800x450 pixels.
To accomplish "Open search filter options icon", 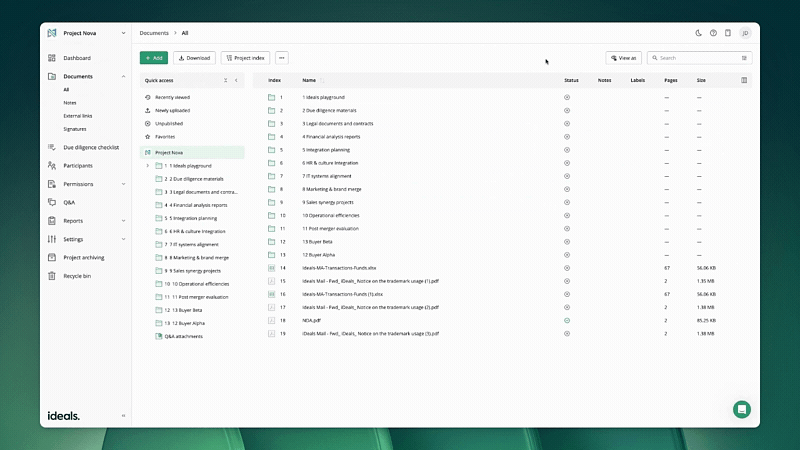I will point(744,58).
